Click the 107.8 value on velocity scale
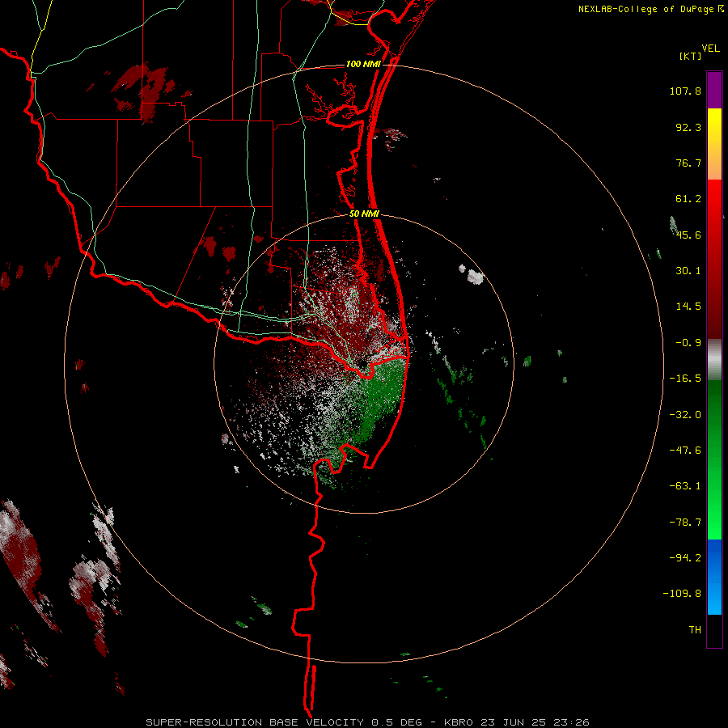This screenshot has width=728, height=728. (685, 91)
